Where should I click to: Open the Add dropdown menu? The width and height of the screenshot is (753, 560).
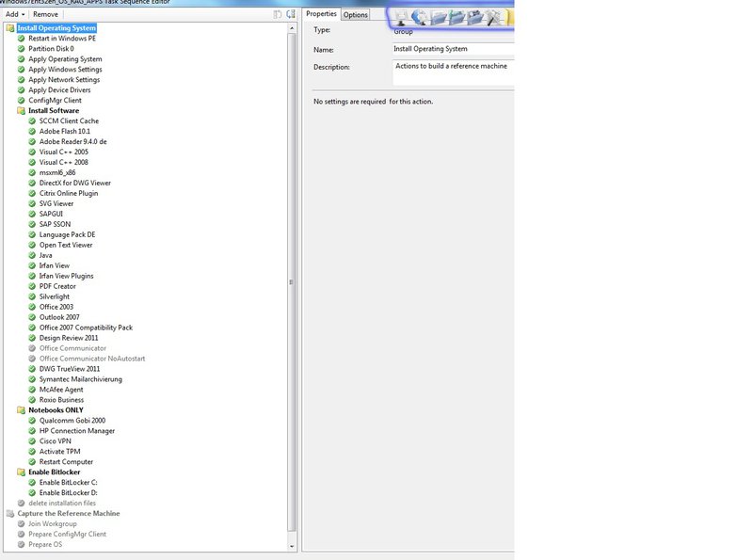pos(15,14)
